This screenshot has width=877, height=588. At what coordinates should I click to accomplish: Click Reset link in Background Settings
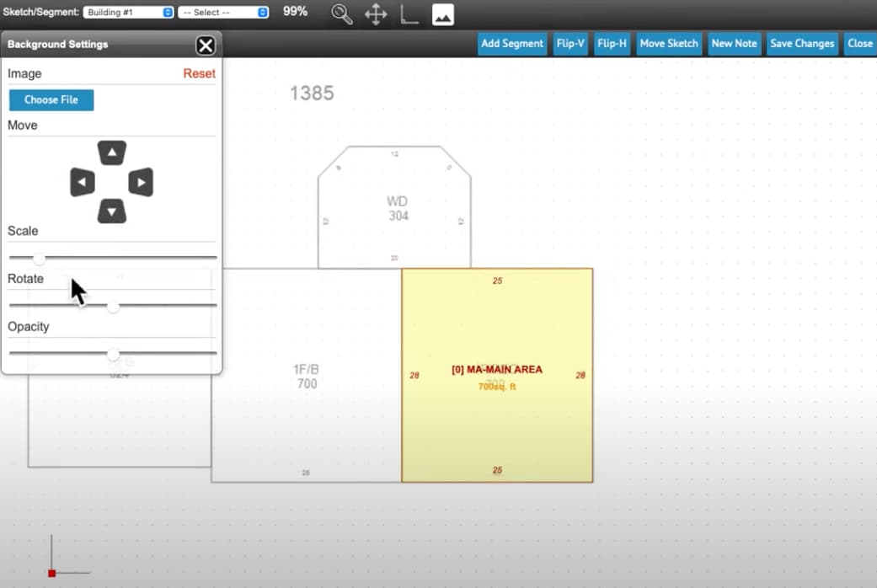click(199, 74)
